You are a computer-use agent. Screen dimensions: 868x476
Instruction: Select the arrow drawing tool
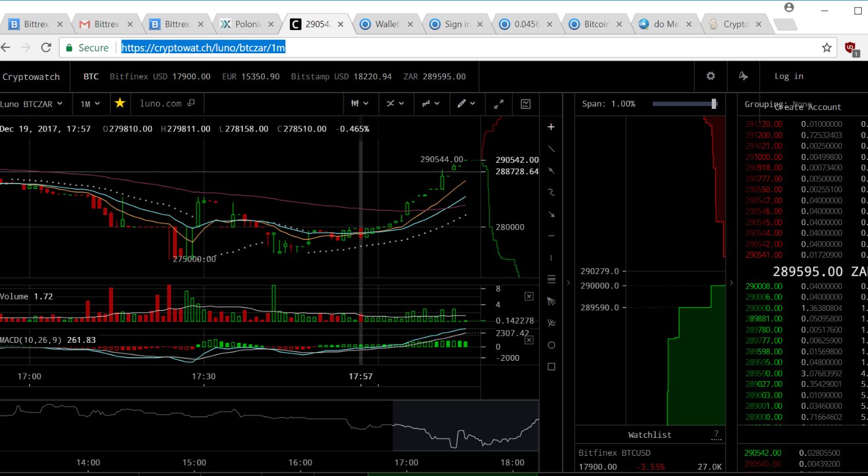pyautogui.click(x=551, y=214)
